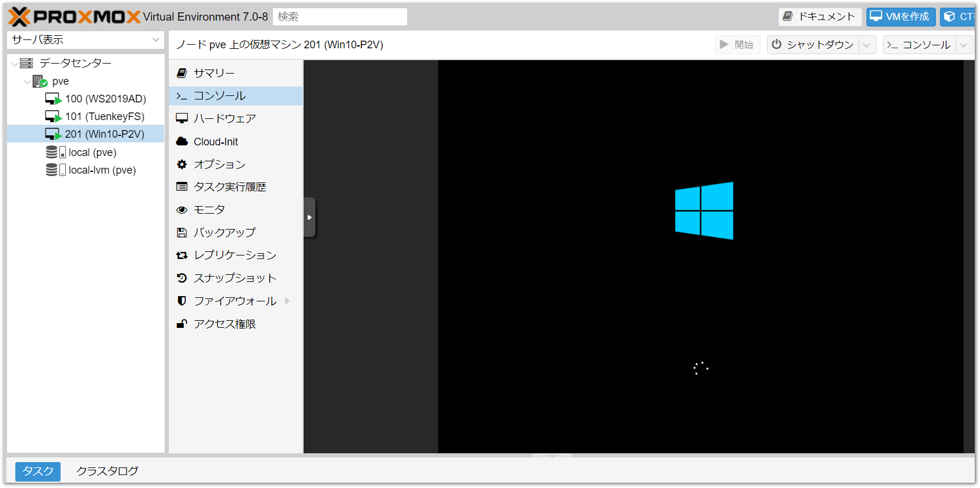Open the コンソール toolbar dropdown arrow

click(x=964, y=45)
